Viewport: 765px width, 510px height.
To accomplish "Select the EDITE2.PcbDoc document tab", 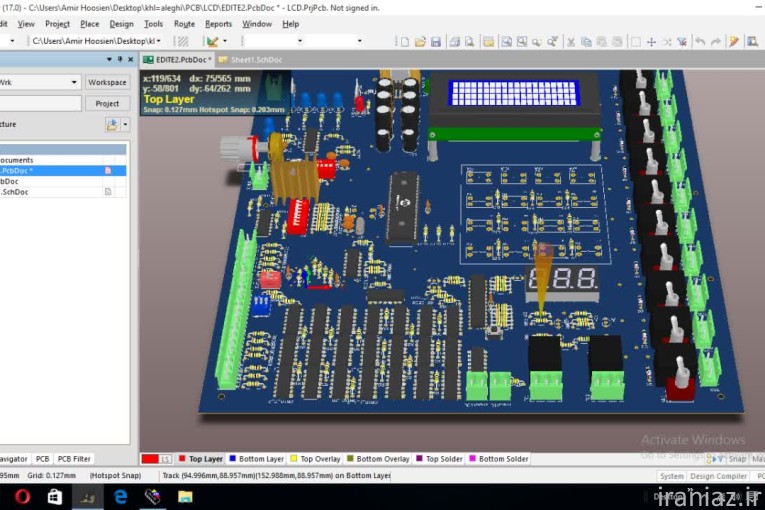I will tap(178, 60).
